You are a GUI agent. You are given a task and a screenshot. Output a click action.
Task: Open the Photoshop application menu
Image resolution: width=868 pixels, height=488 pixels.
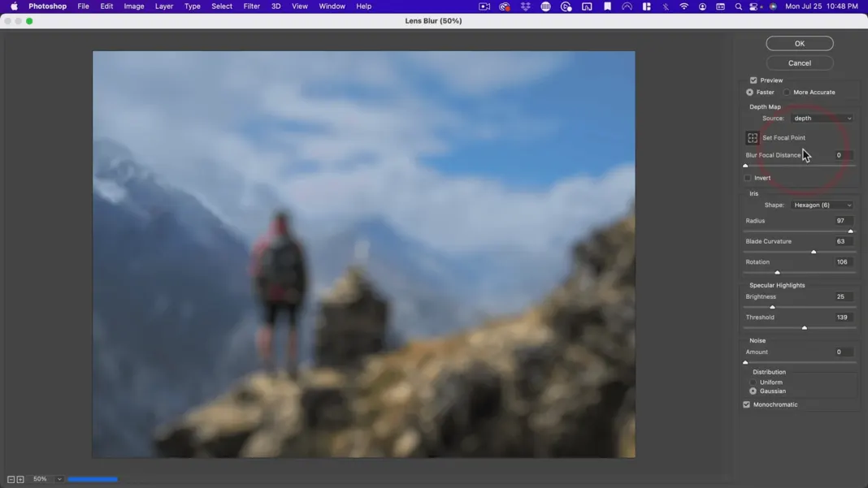(48, 6)
